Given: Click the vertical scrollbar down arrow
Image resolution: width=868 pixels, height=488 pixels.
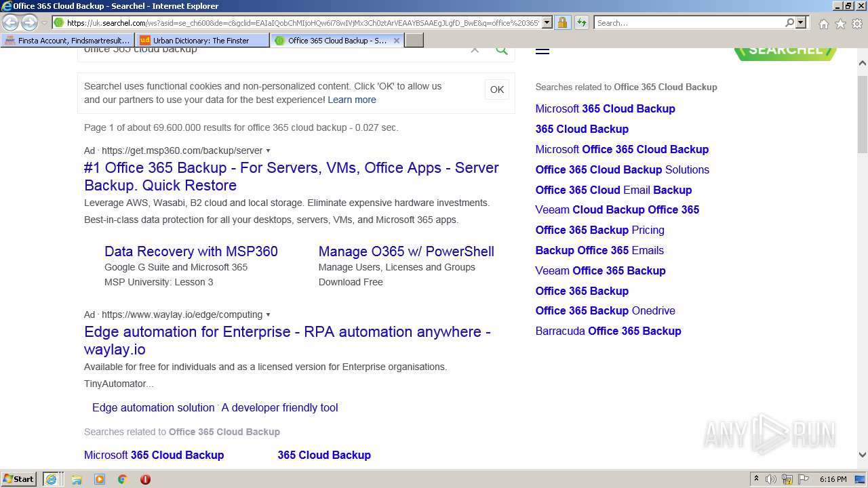Looking at the screenshot, I should [x=863, y=455].
